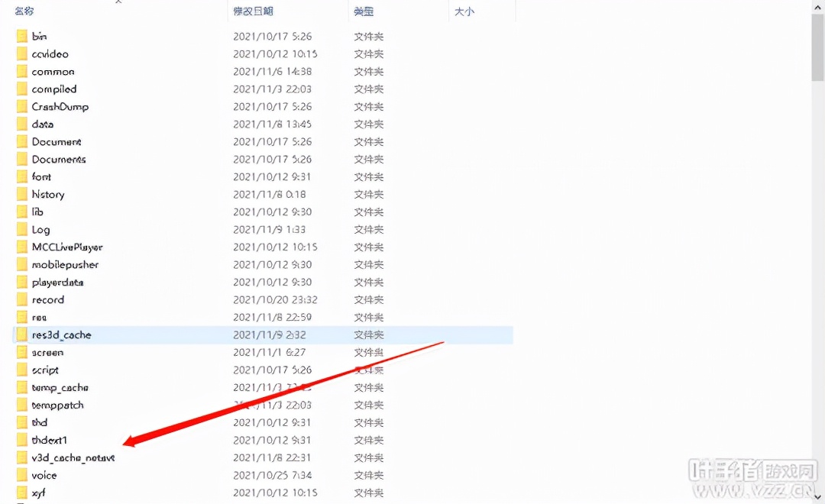The width and height of the screenshot is (825, 504).
Task: Click the Log folder icon
Action: (x=21, y=229)
